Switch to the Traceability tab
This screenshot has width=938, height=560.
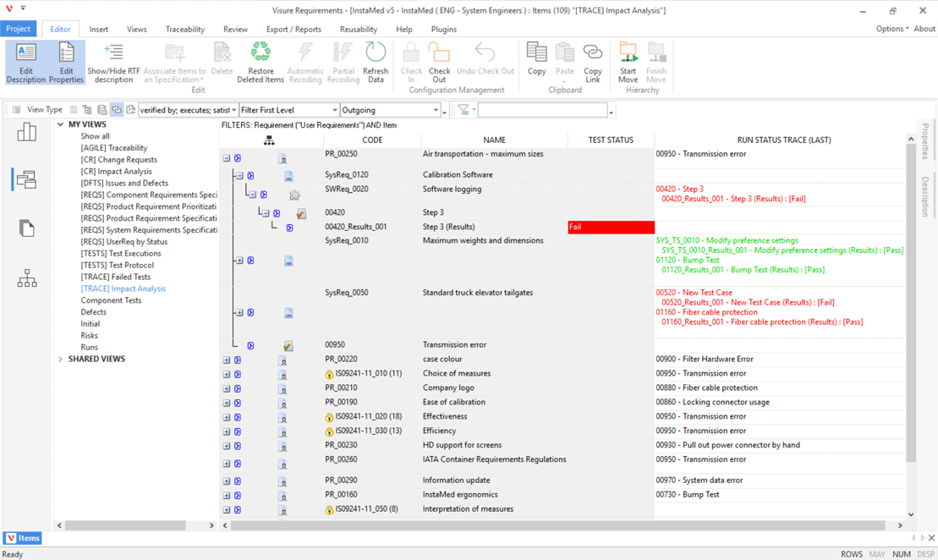click(x=185, y=30)
